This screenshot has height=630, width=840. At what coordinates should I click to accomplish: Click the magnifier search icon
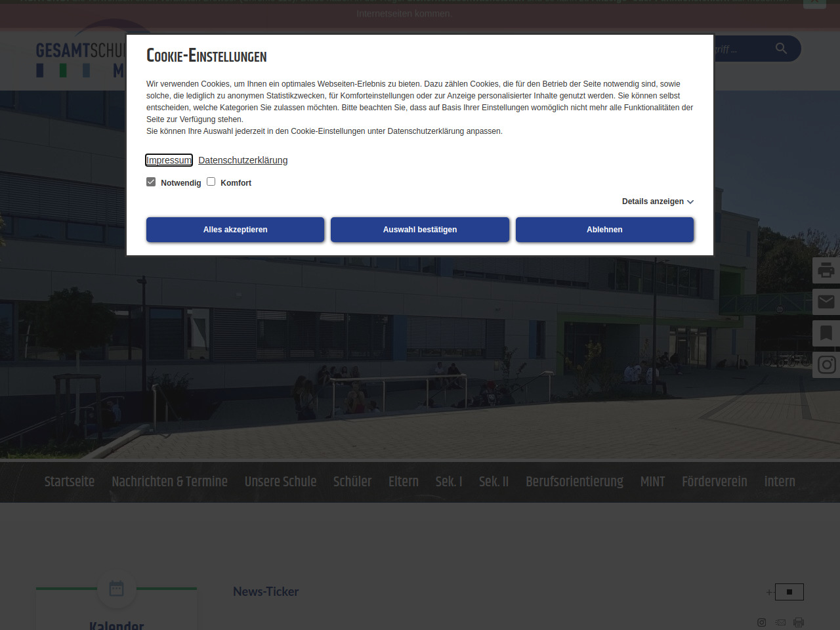tap(781, 49)
